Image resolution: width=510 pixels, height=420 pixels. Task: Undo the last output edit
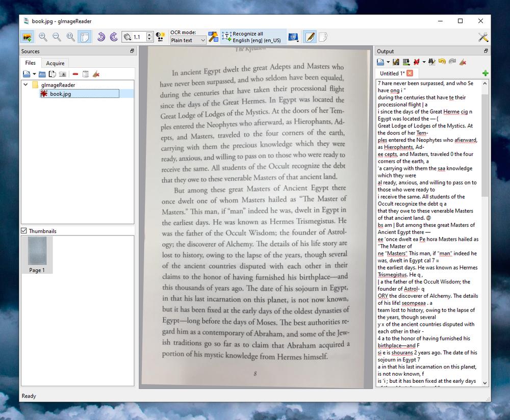click(441, 62)
